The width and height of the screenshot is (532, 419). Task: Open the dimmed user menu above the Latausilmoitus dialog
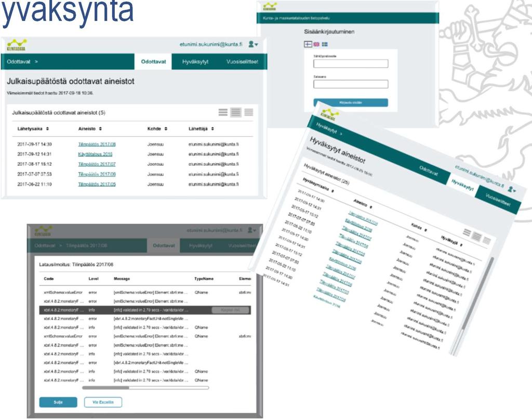(252, 230)
